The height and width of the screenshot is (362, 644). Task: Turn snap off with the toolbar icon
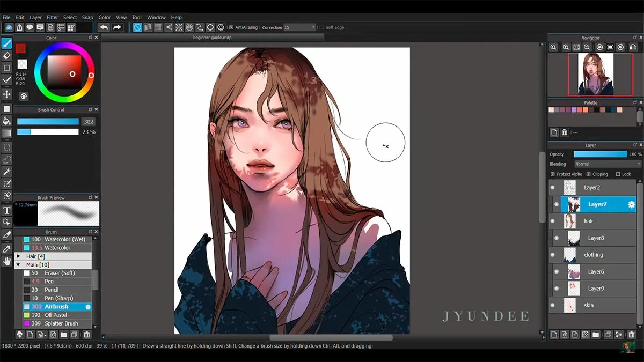(x=137, y=27)
